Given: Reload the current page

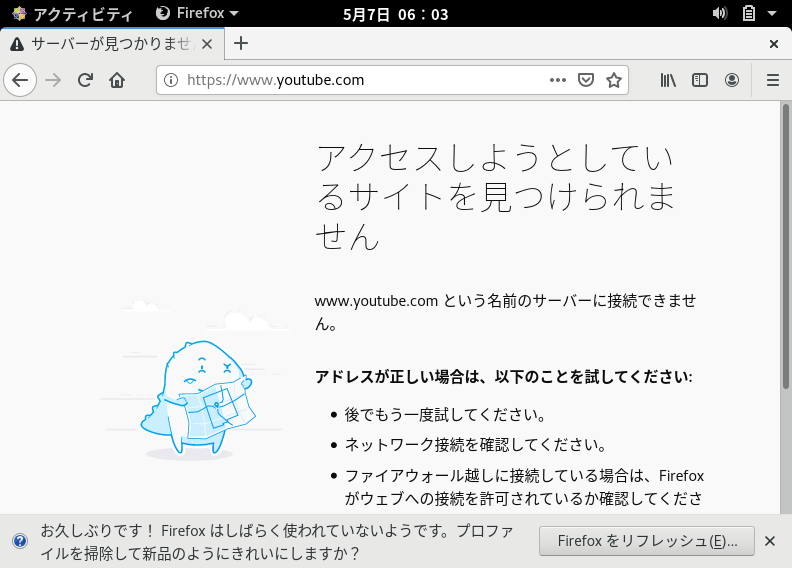Looking at the screenshot, I should [x=85, y=80].
